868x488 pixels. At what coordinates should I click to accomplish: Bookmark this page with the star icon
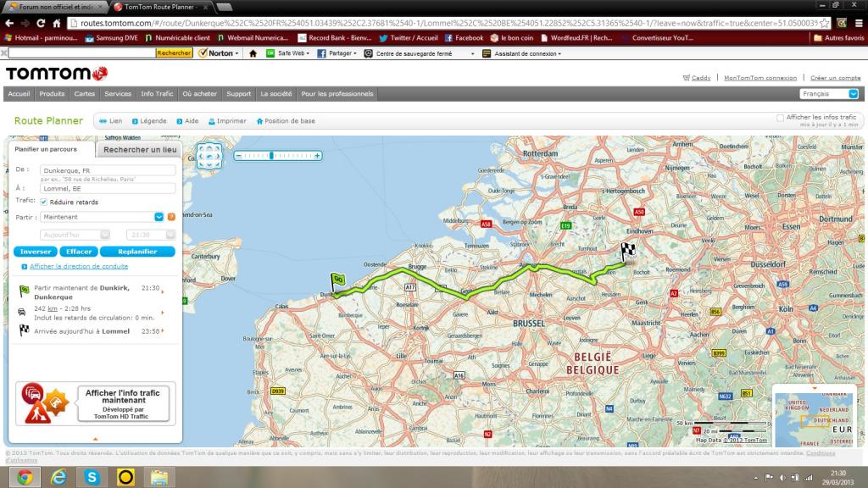tap(825, 23)
